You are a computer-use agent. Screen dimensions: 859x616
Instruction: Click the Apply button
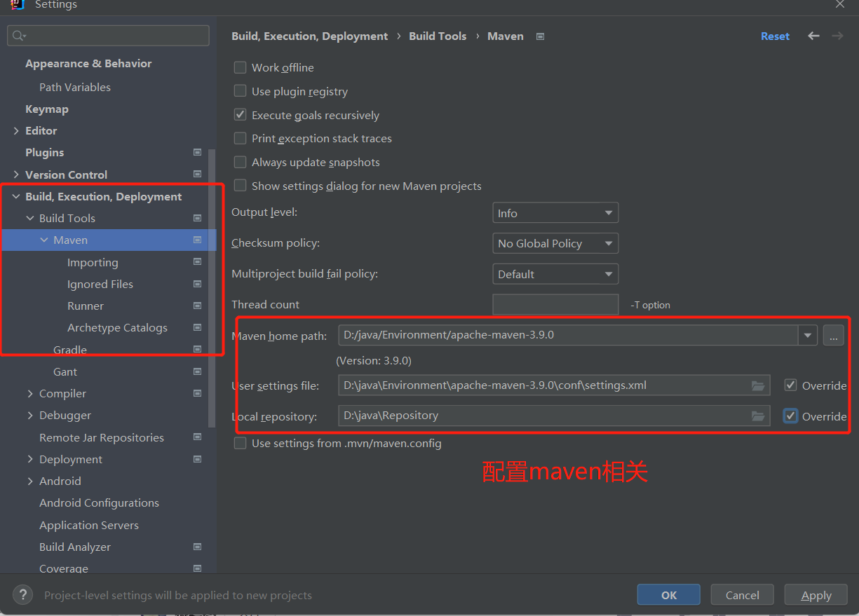tap(816, 595)
